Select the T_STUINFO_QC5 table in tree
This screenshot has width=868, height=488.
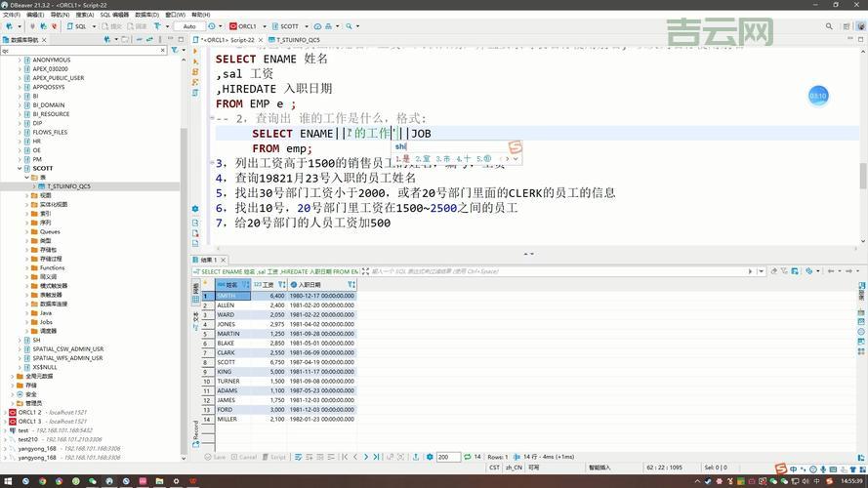click(x=68, y=186)
